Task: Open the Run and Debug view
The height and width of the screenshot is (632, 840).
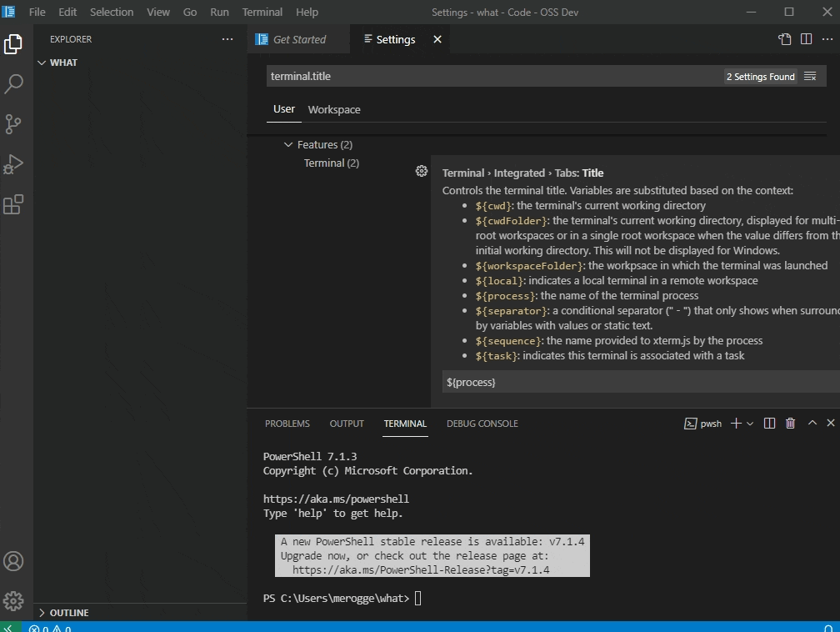Action: click(x=13, y=163)
